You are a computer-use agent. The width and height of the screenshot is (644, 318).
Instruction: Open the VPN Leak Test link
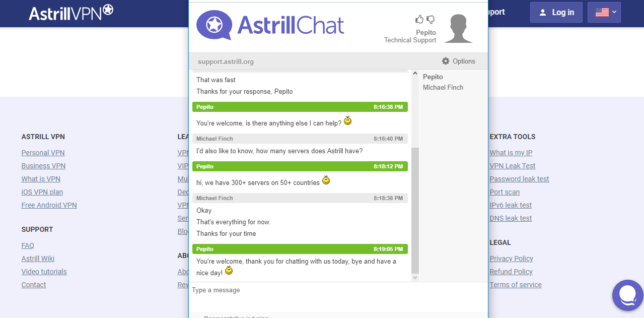513,166
